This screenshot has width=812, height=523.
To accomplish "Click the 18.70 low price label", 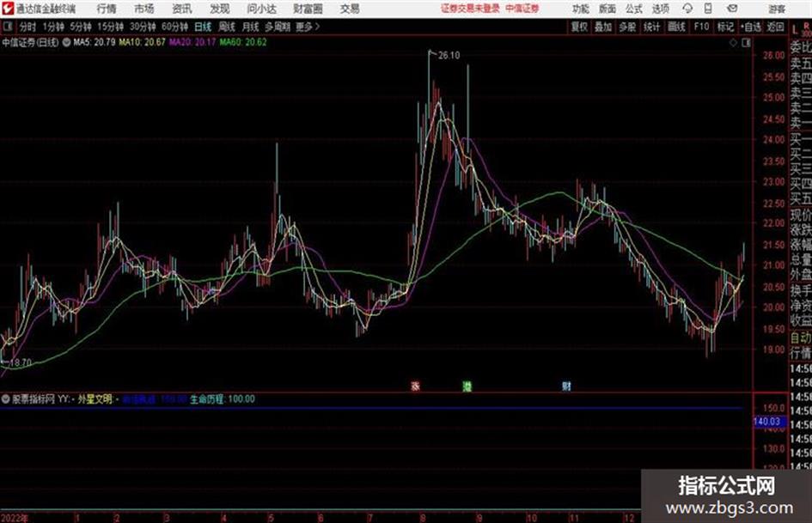I will (x=21, y=363).
